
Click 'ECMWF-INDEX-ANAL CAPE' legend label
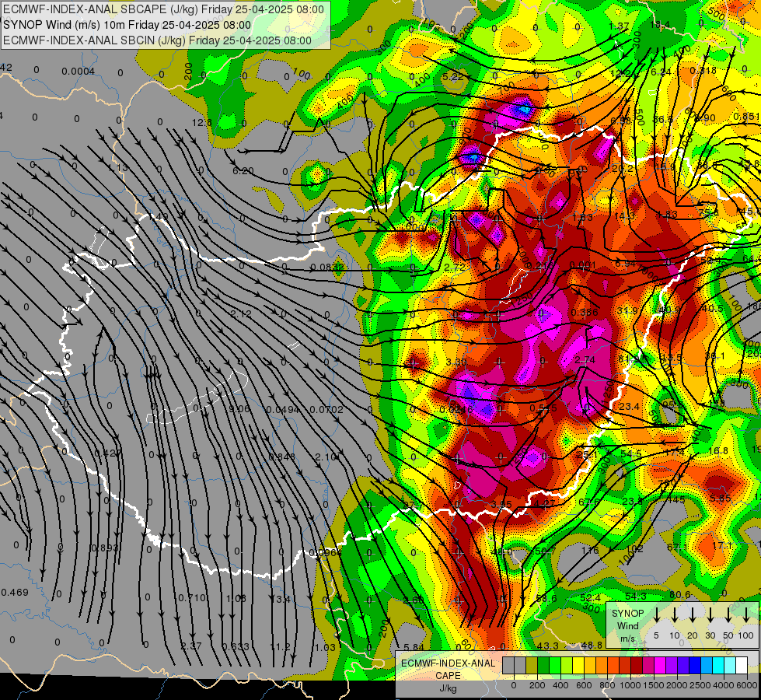pyautogui.click(x=448, y=669)
